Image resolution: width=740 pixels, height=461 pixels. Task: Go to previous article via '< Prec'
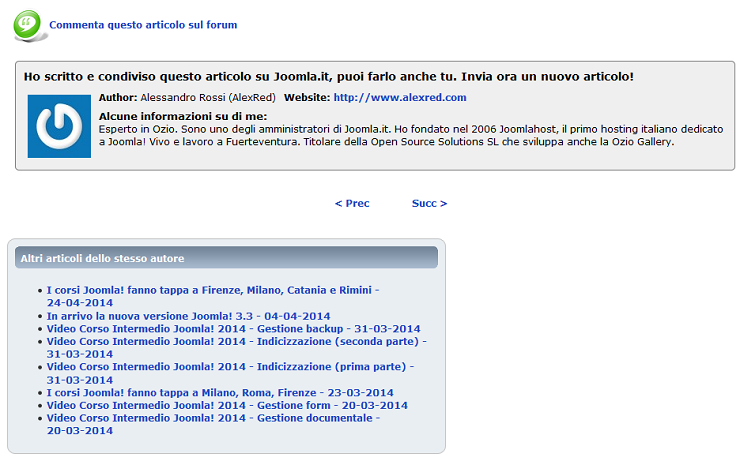tap(352, 203)
